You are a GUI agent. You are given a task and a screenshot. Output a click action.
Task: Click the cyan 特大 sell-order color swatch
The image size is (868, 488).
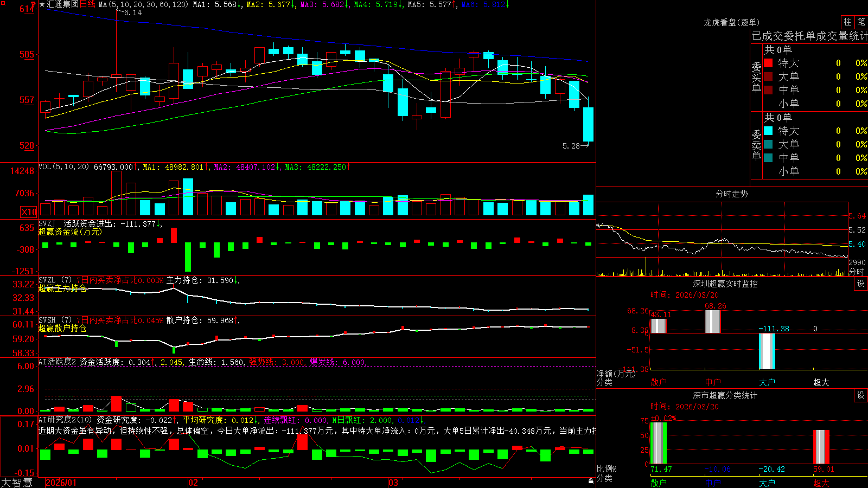click(768, 131)
